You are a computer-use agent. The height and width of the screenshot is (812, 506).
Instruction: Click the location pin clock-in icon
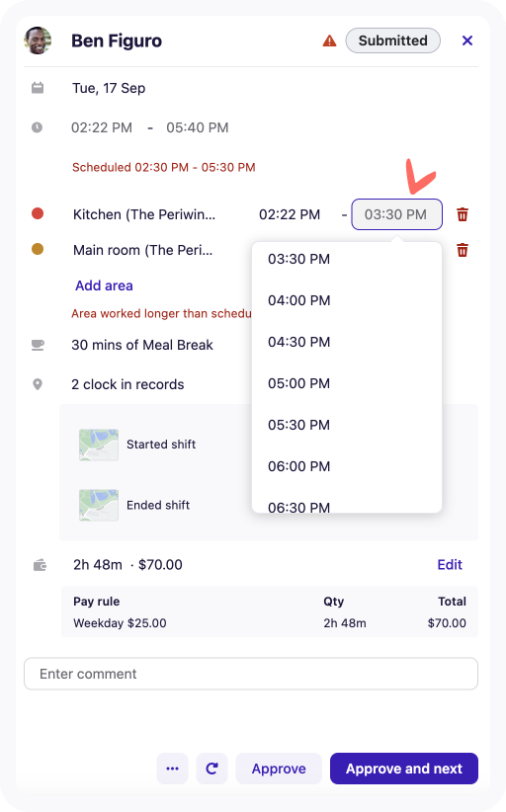pos(38,384)
